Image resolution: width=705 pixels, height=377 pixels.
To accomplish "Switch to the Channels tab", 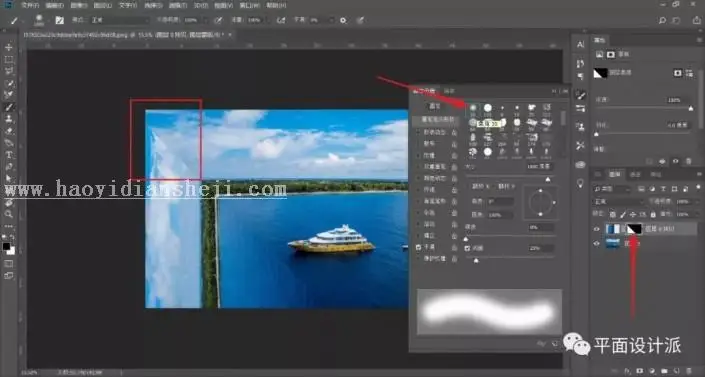I will [x=635, y=174].
